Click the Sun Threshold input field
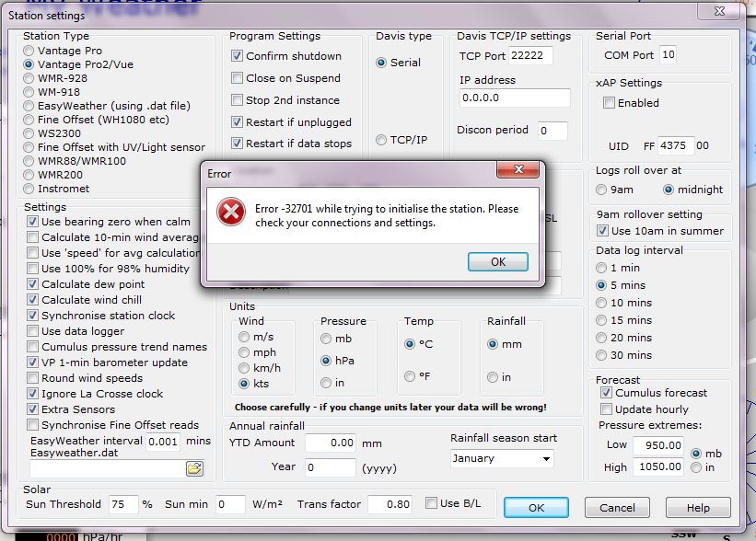Image resolution: width=756 pixels, height=541 pixels. [x=122, y=504]
